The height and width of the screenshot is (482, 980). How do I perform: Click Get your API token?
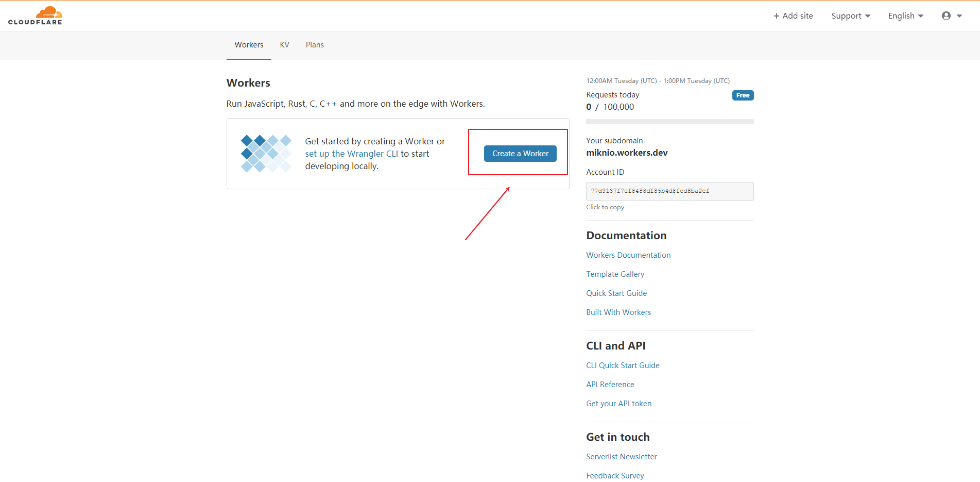pos(618,403)
